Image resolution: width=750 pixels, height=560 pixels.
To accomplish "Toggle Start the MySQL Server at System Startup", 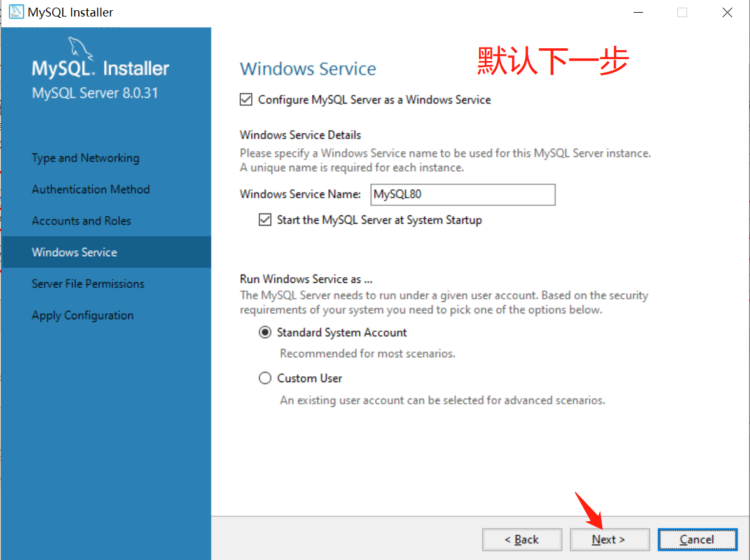I will coord(265,220).
